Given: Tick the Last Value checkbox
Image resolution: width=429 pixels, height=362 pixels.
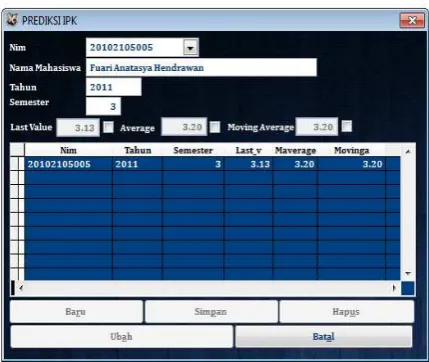Looking at the screenshot, I should [x=108, y=127].
